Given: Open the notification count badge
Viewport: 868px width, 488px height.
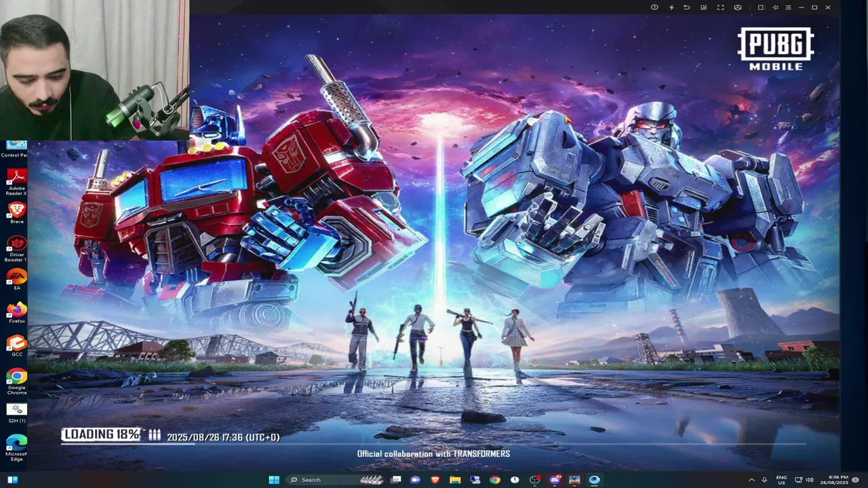Looking at the screenshot, I should pos(855,480).
